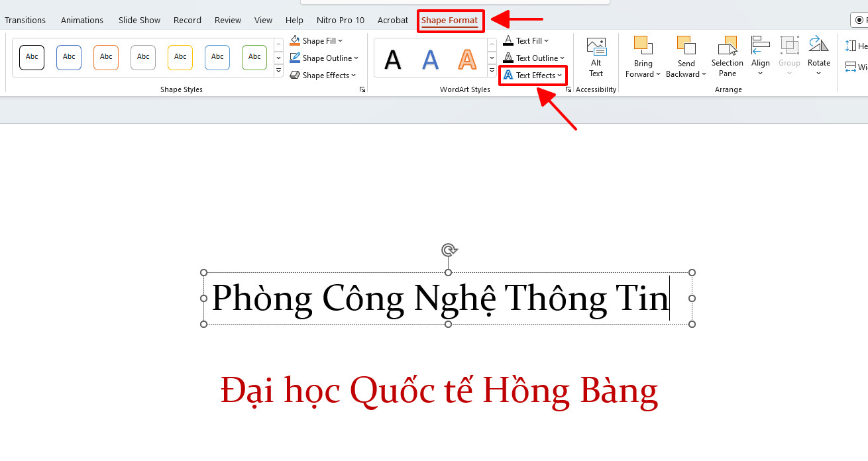The height and width of the screenshot is (461, 868).
Task: Open Text Fill dropdown
Action: [526, 41]
